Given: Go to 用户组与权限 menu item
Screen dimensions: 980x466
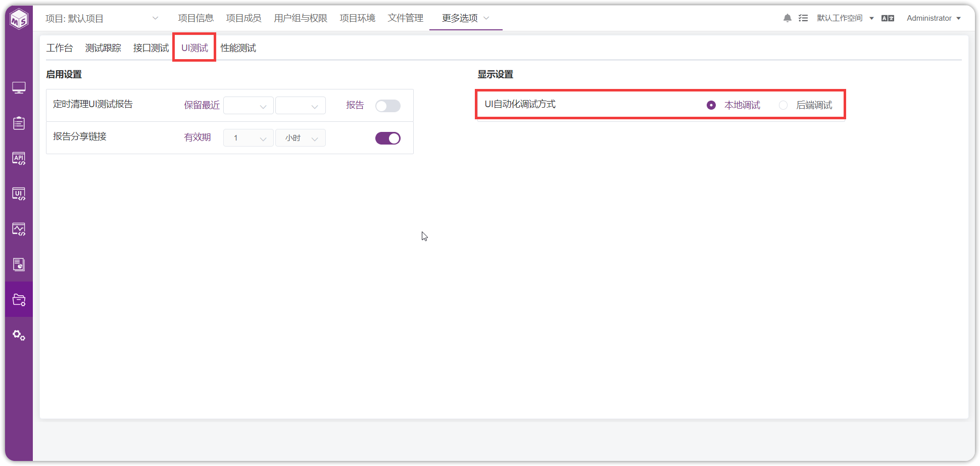Looking at the screenshot, I should (301, 18).
